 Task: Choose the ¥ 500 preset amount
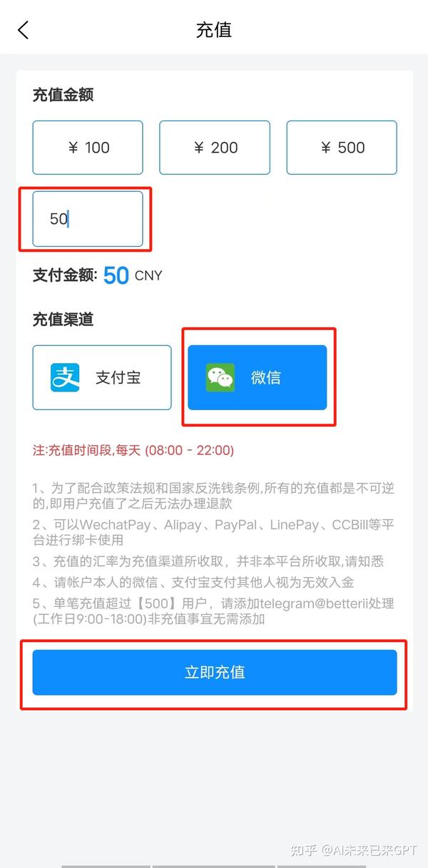click(342, 148)
